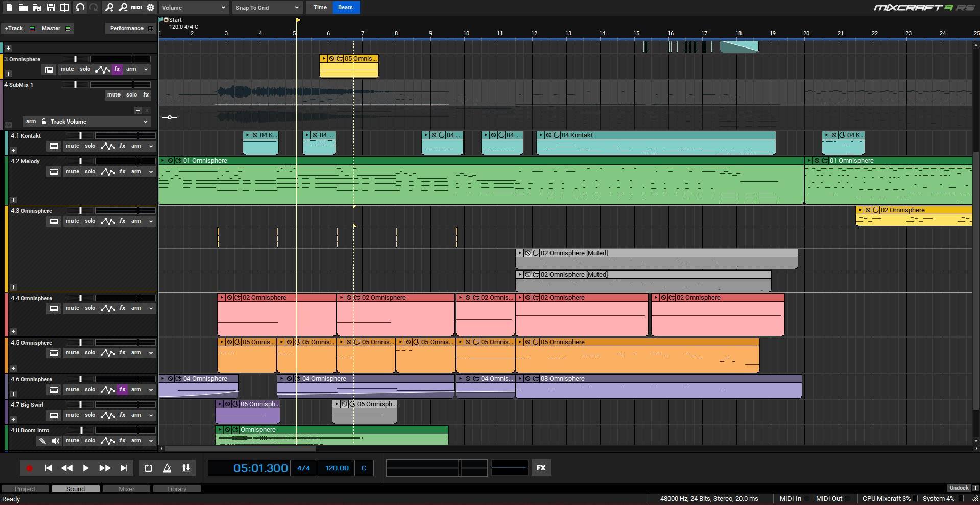Open the Snap To Grid dropdown

pyautogui.click(x=267, y=7)
